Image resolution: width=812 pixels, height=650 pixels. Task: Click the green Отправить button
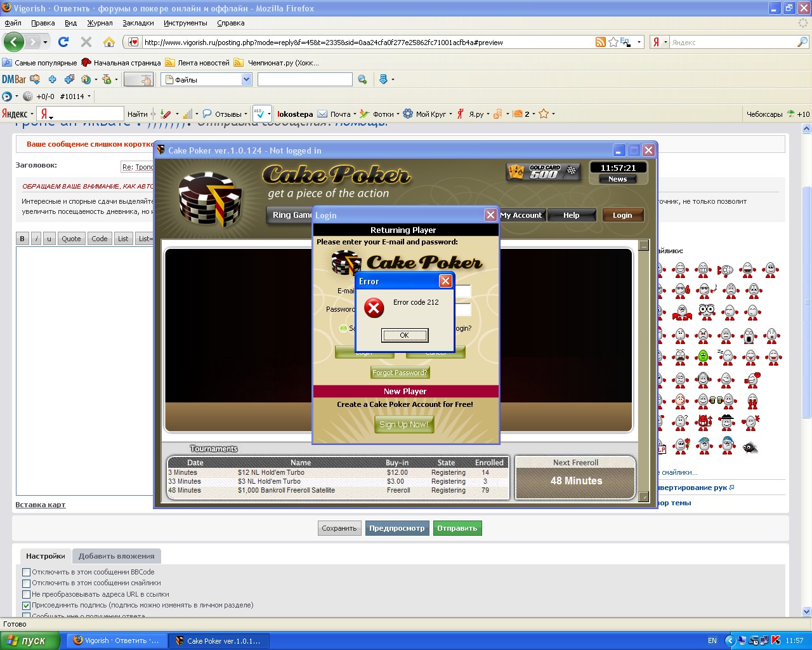pyautogui.click(x=457, y=528)
